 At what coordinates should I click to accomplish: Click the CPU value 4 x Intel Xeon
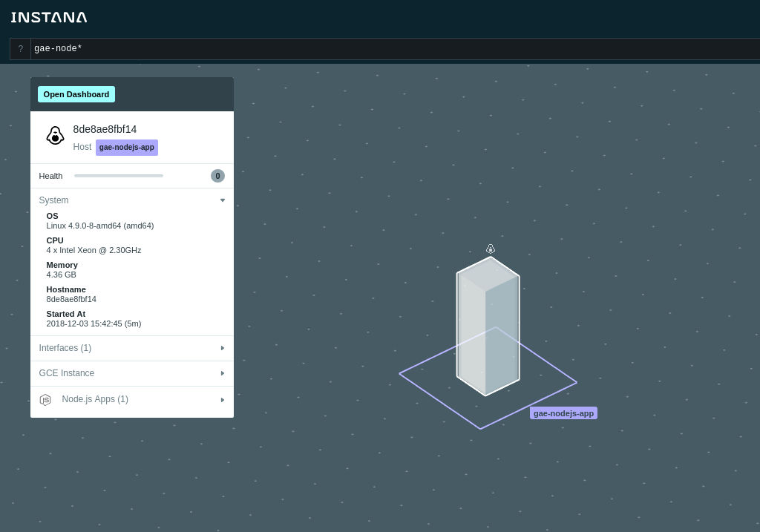tap(94, 251)
